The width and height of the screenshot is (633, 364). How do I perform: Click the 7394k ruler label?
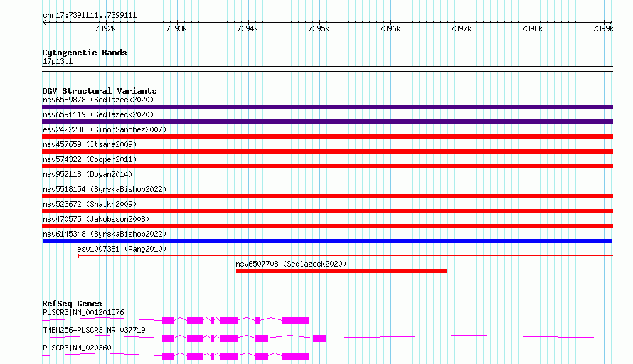tap(248, 28)
